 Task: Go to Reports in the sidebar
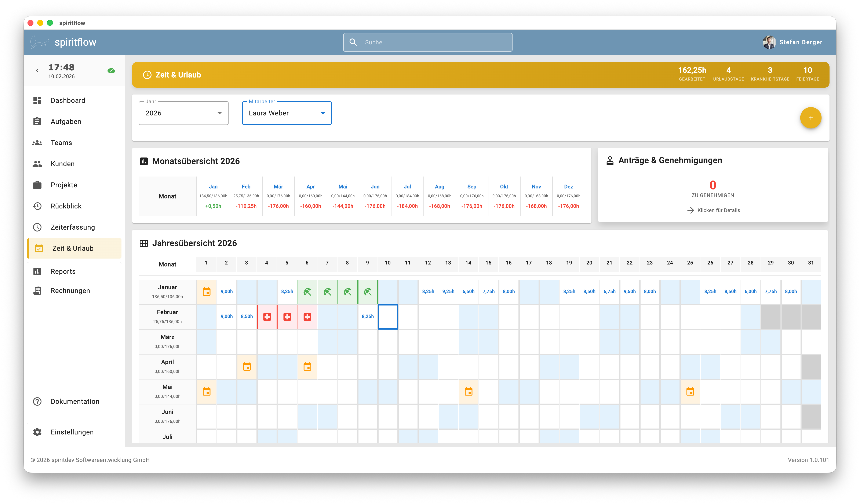[63, 271]
